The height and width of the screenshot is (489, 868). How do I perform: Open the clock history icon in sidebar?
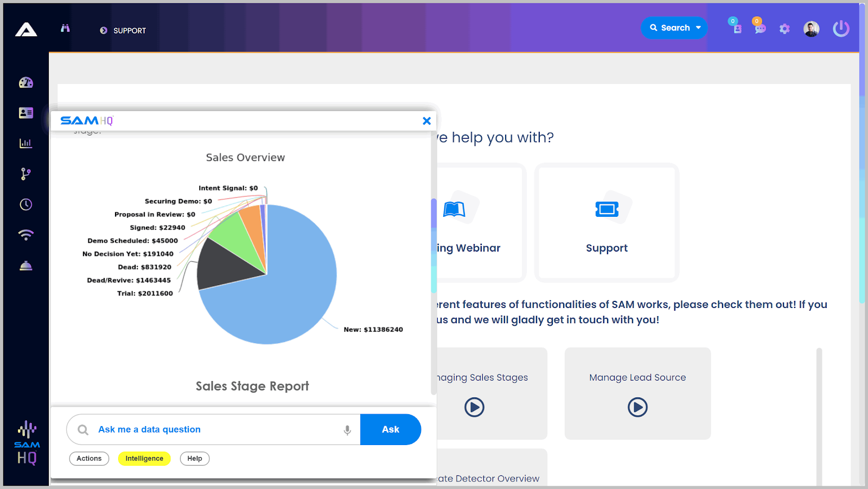click(x=26, y=204)
